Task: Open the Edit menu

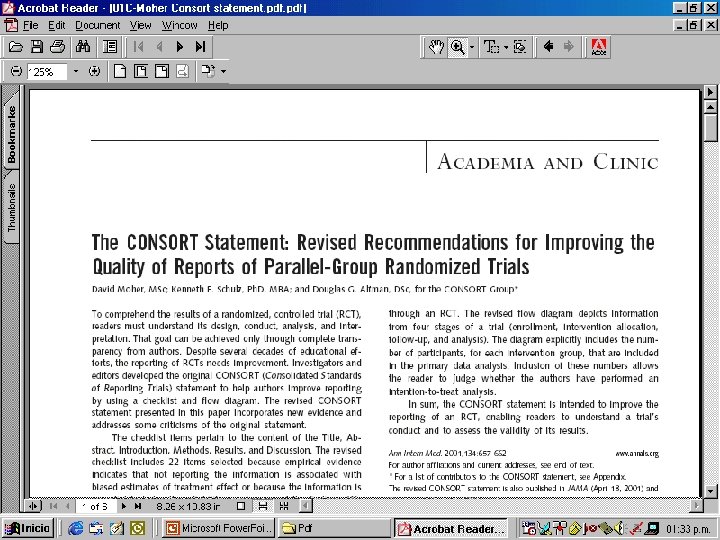Action: point(57,25)
